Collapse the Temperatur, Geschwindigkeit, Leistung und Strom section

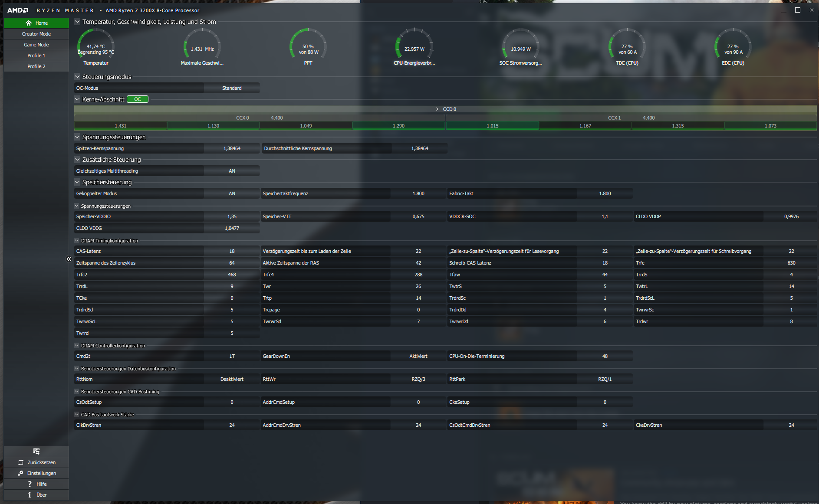click(77, 22)
